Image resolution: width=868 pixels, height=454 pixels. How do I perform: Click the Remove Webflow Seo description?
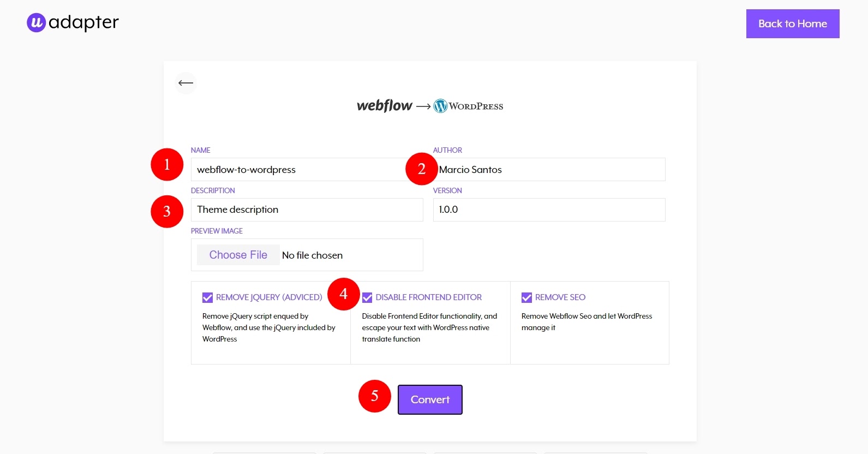(586, 322)
